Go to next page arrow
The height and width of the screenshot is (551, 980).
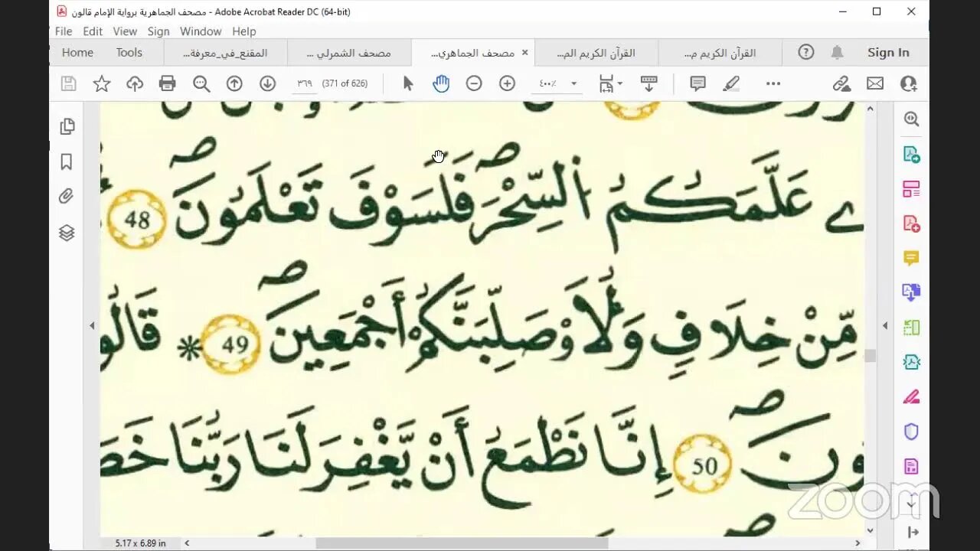point(267,83)
